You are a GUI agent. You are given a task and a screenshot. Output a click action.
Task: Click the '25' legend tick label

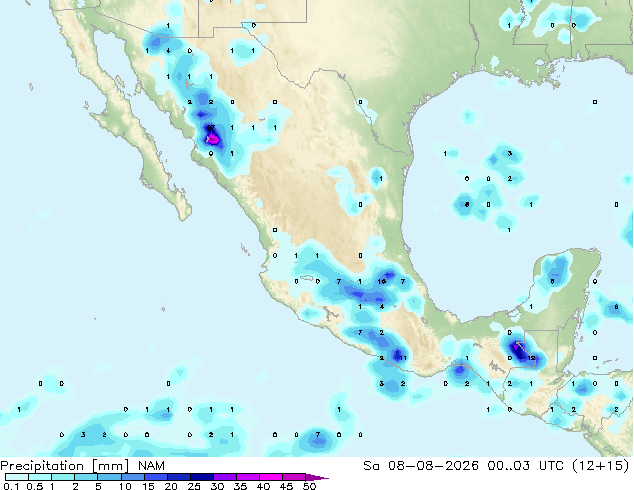tap(194, 486)
